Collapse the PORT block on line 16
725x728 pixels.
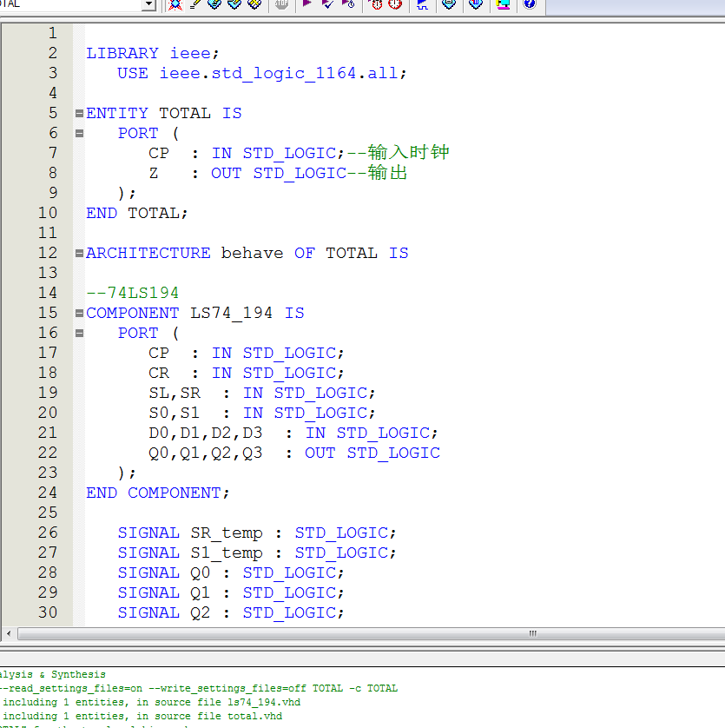79,333
